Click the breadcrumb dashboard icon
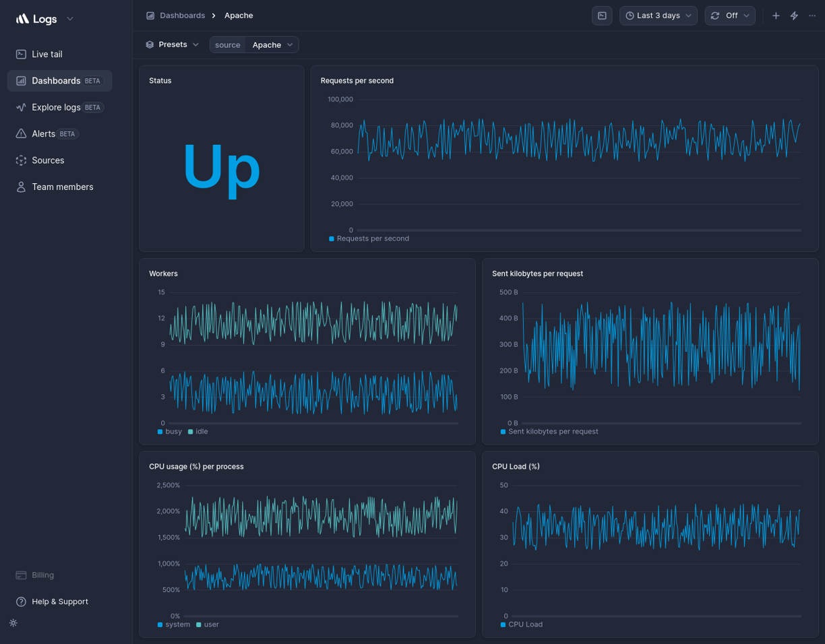Image resolution: width=825 pixels, height=644 pixels. point(150,15)
